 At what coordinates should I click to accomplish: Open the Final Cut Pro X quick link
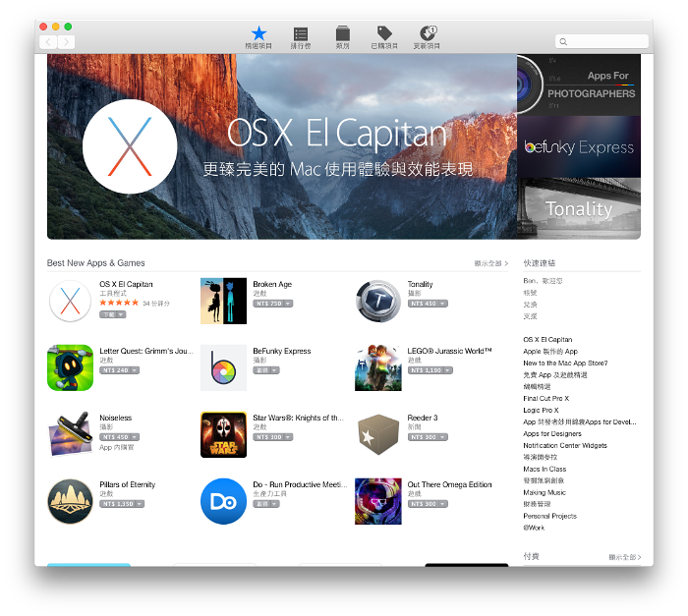coord(546,398)
